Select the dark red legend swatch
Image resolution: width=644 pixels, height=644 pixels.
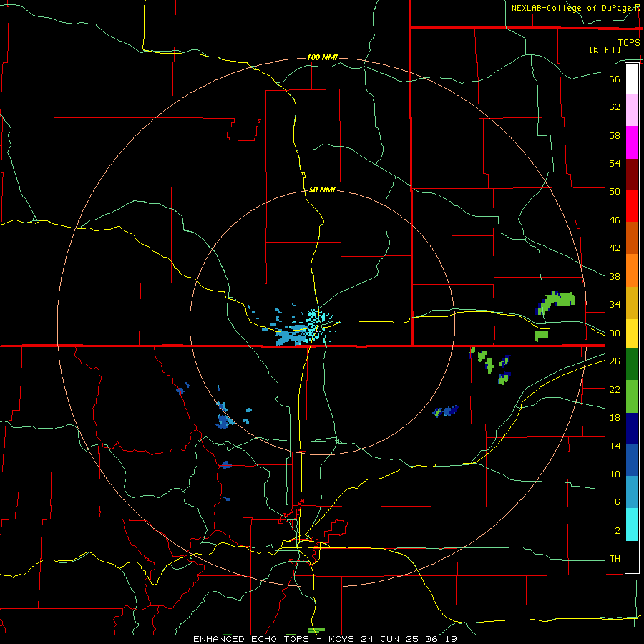[632, 175]
